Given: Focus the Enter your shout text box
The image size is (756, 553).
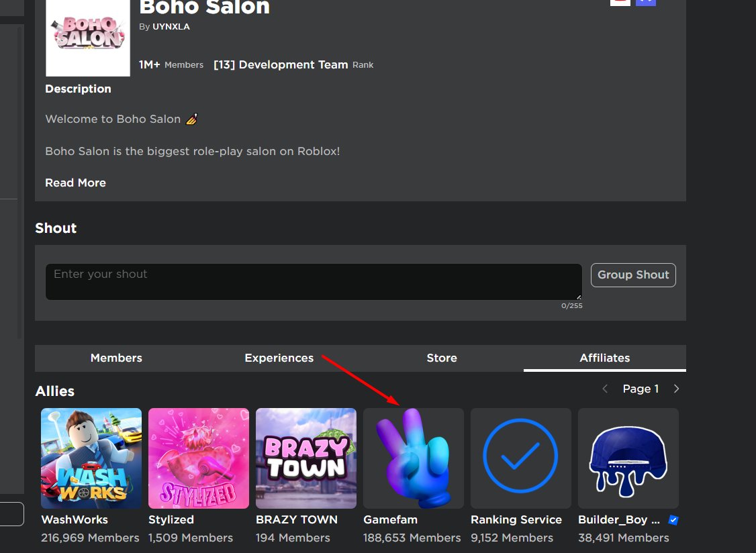Looking at the screenshot, I should point(314,282).
